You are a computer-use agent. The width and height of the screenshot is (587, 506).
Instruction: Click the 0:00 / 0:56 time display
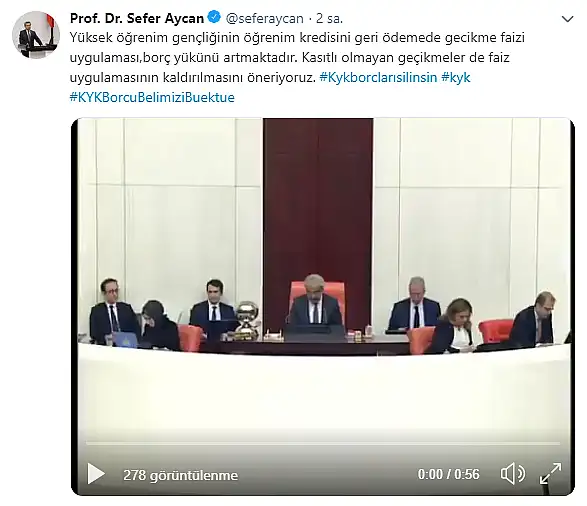448,474
